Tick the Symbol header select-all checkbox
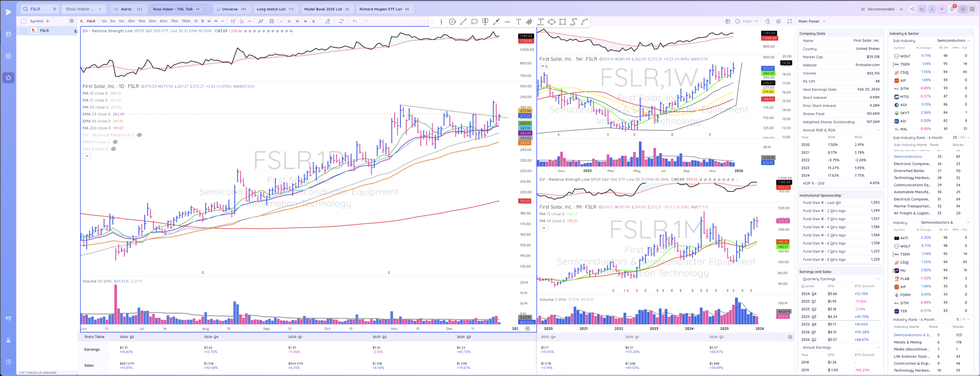The height and width of the screenshot is (376, 980). (24, 21)
